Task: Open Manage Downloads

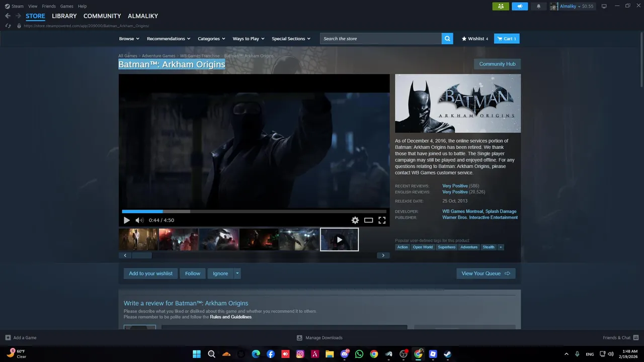Action: [319, 337]
